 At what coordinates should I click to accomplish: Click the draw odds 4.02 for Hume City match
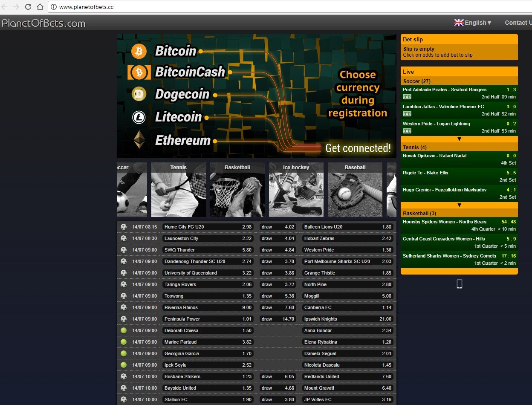click(278, 226)
